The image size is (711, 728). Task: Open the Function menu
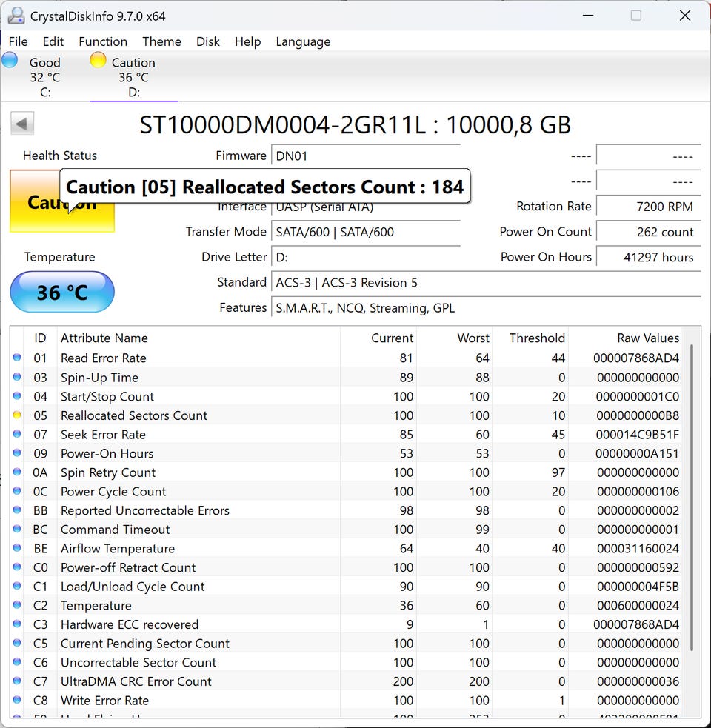pos(103,41)
